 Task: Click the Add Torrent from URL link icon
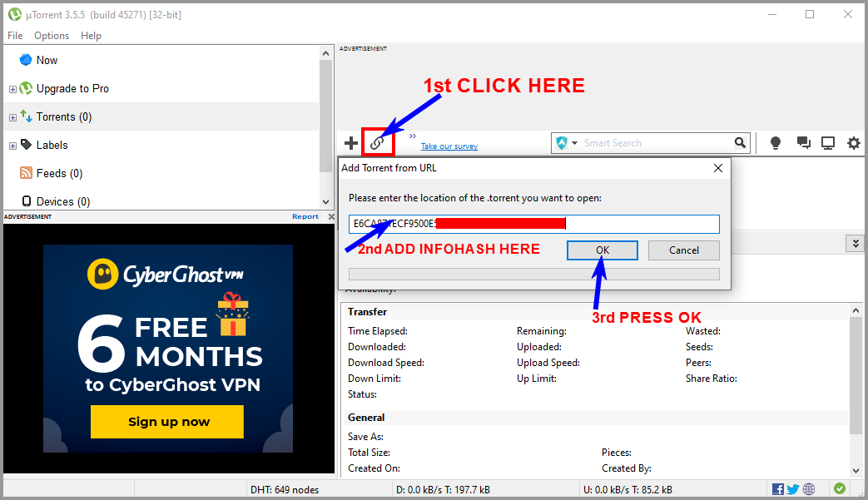[x=377, y=143]
